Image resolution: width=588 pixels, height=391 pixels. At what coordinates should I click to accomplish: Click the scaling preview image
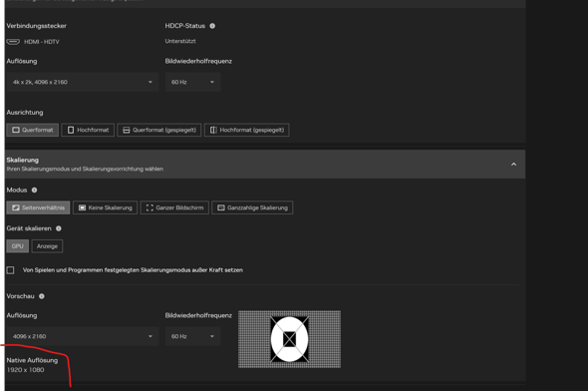(x=289, y=339)
